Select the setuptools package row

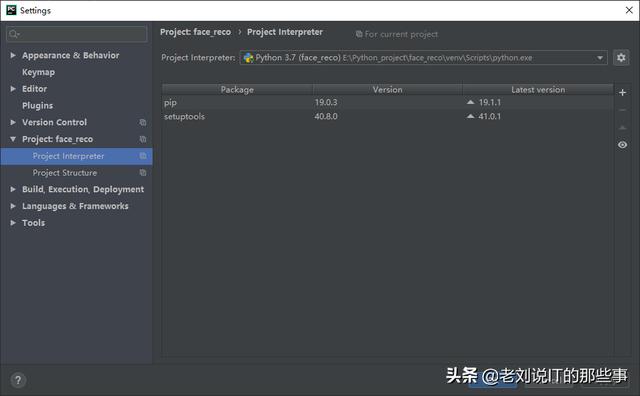pos(387,116)
